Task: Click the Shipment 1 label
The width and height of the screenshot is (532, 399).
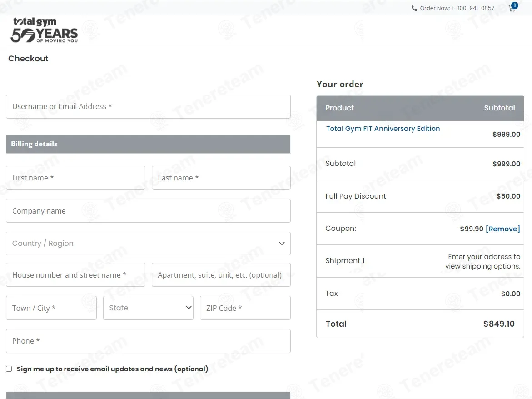Action: click(345, 260)
